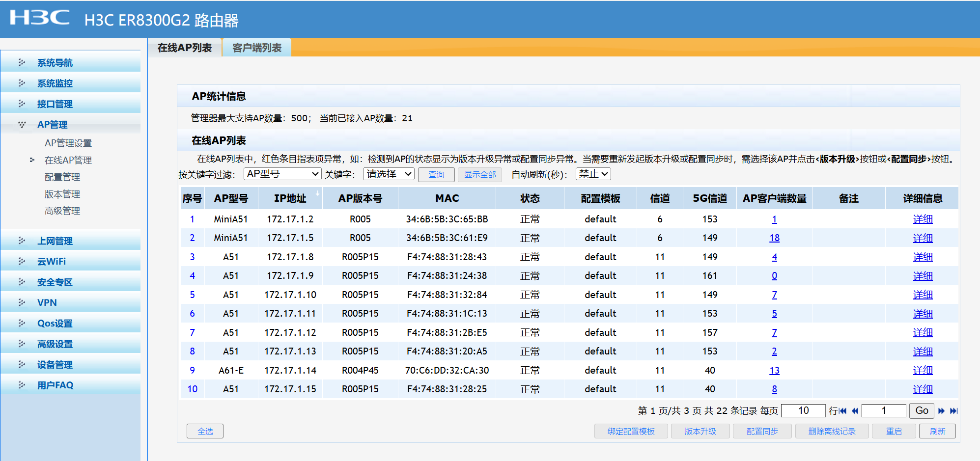
Task: Go to the first page using pagination icon
Action: [x=843, y=411]
